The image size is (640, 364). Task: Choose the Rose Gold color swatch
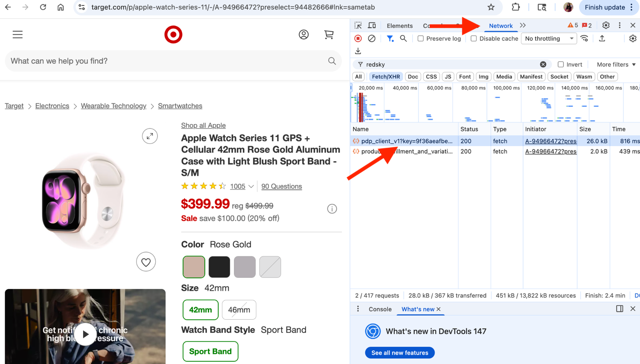(194, 267)
